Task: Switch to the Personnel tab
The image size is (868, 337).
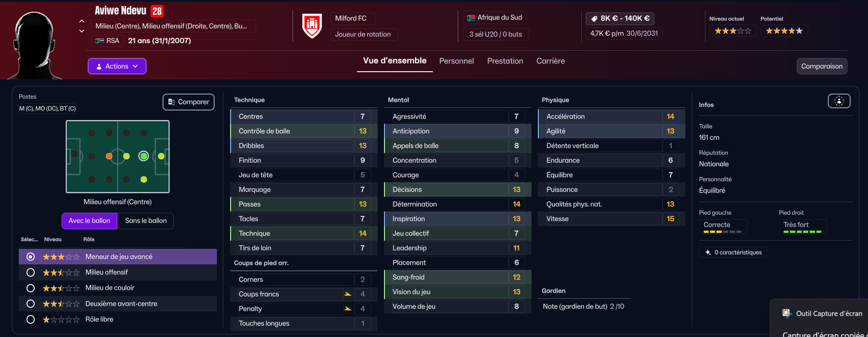Action: 456,61
